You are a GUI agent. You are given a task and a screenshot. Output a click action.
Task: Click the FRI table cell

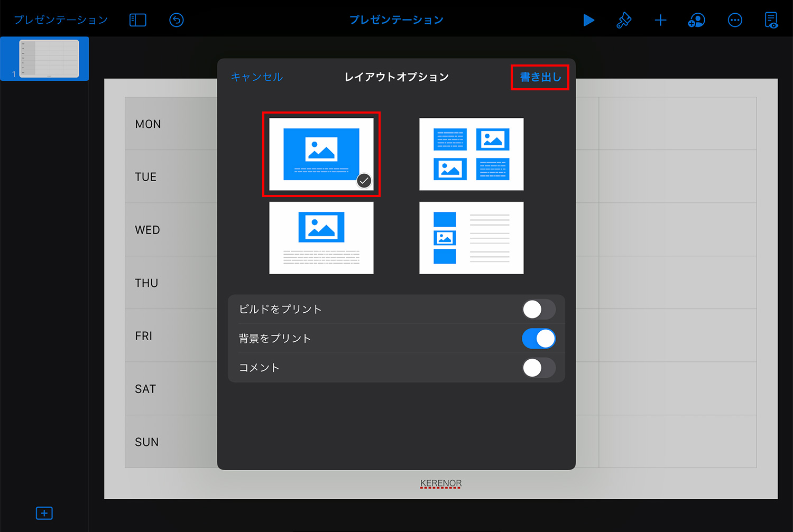tap(171, 335)
